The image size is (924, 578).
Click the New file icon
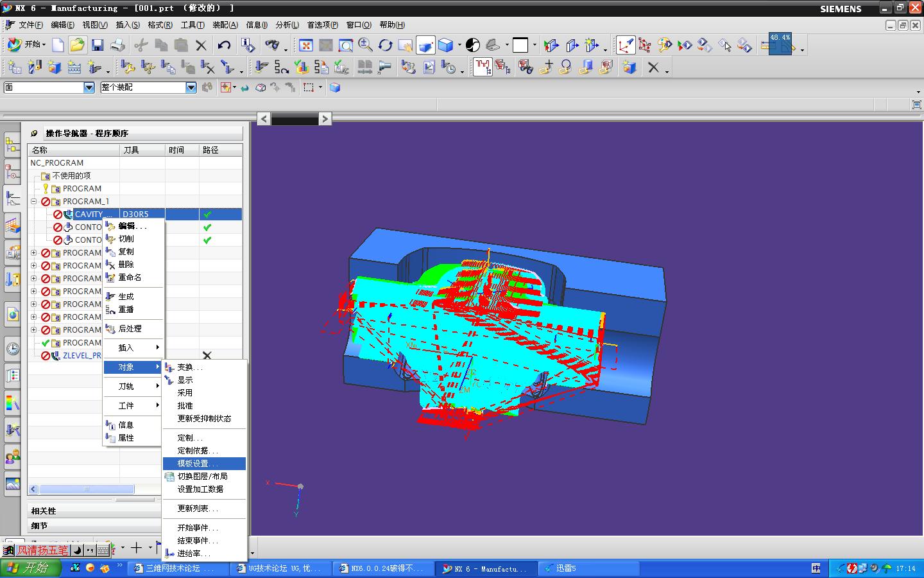58,45
